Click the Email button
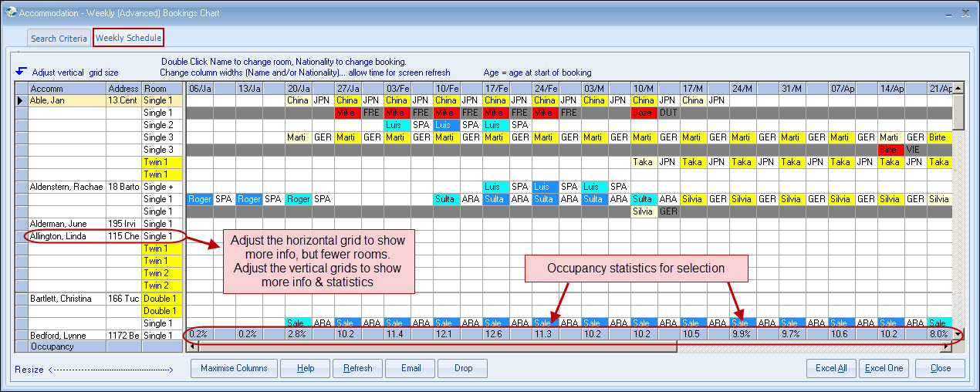 pos(411,368)
